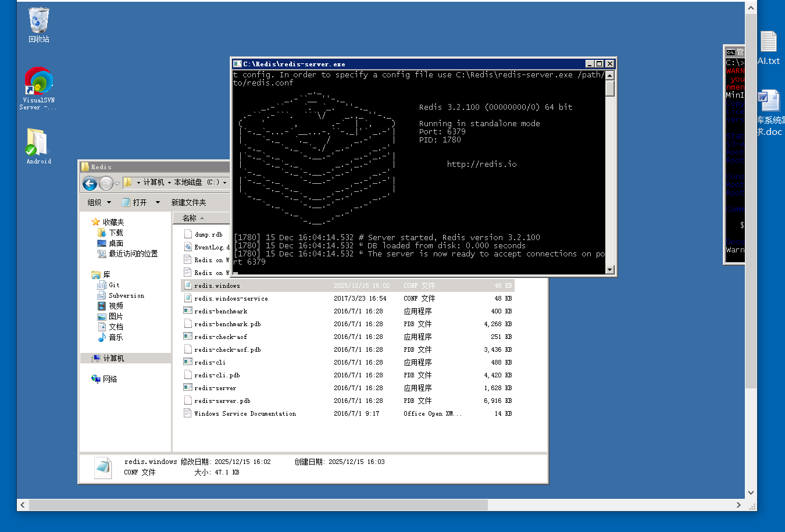
Task: Expand the arrow next to 打开
Action: [x=158, y=202]
